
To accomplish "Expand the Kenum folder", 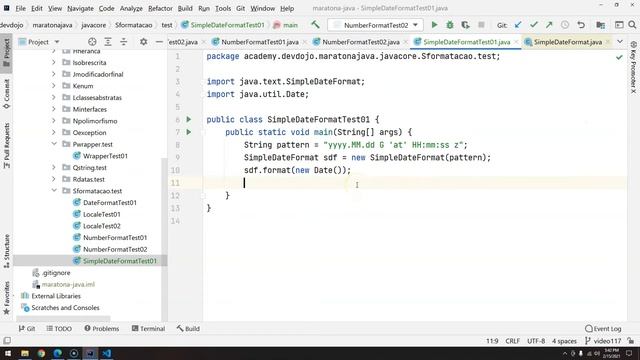I will (54, 86).
